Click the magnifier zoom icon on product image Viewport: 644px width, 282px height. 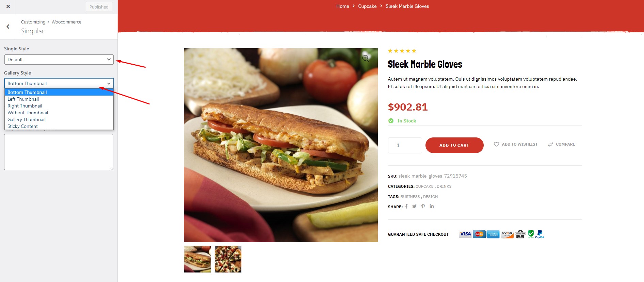[x=366, y=58]
